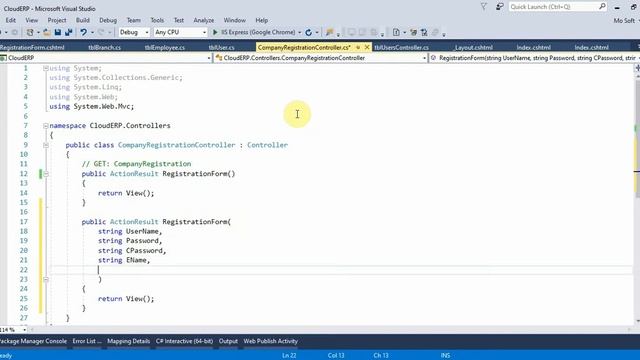Open the member dropdown showing RegistrationForm

(535, 58)
